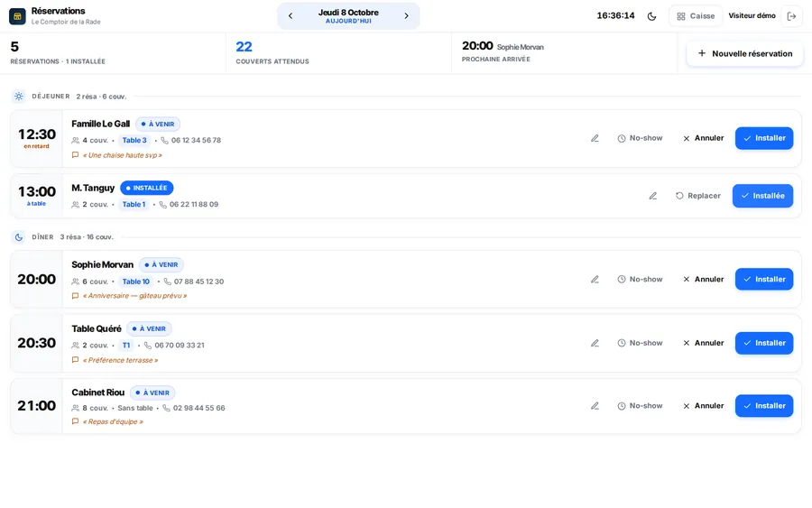
Task: Install the Table Quéré reservation
Action: tap(764, 343)
